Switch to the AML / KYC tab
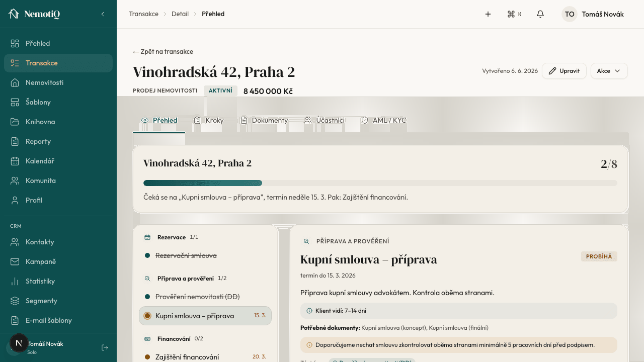The width and height of the screenshot is (644, 362). coord(384,121)
